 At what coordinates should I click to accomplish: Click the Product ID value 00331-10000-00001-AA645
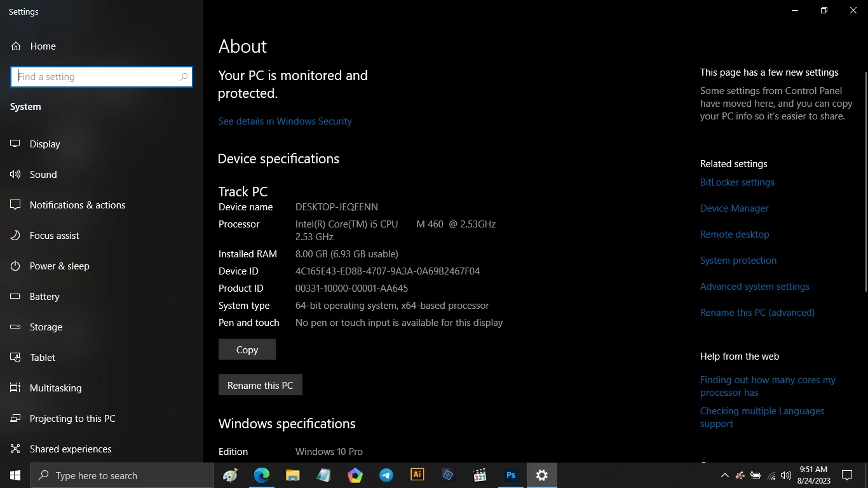point(351,288)
